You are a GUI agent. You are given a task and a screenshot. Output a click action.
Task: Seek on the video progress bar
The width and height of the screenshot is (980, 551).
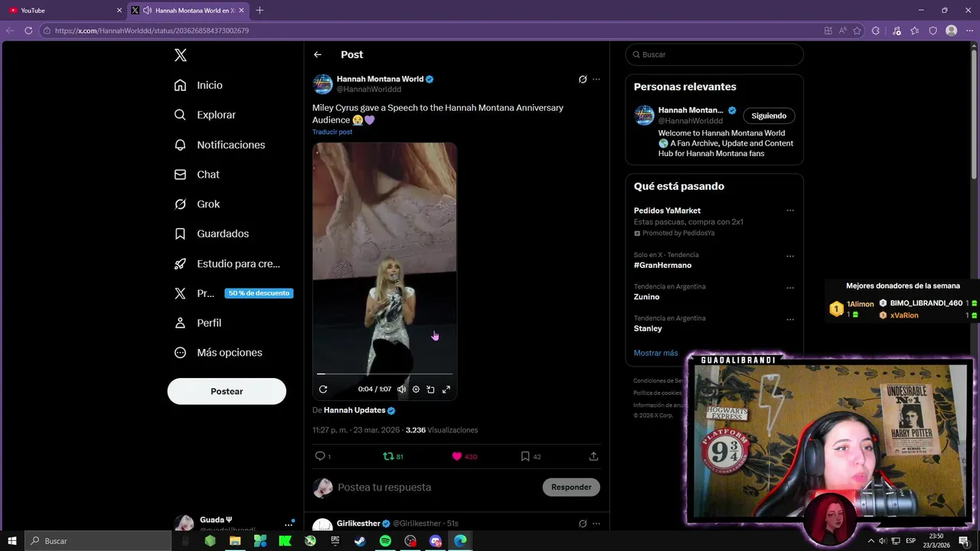[384, 374]
